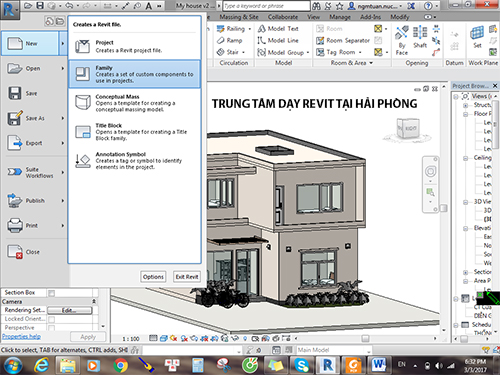Open the Properties help link

[21, 336]
